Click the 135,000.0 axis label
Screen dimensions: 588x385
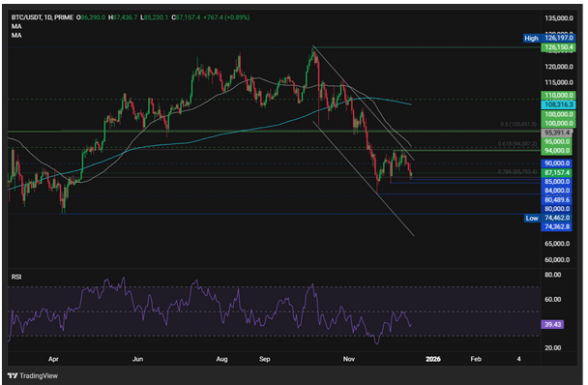[558, 18]
